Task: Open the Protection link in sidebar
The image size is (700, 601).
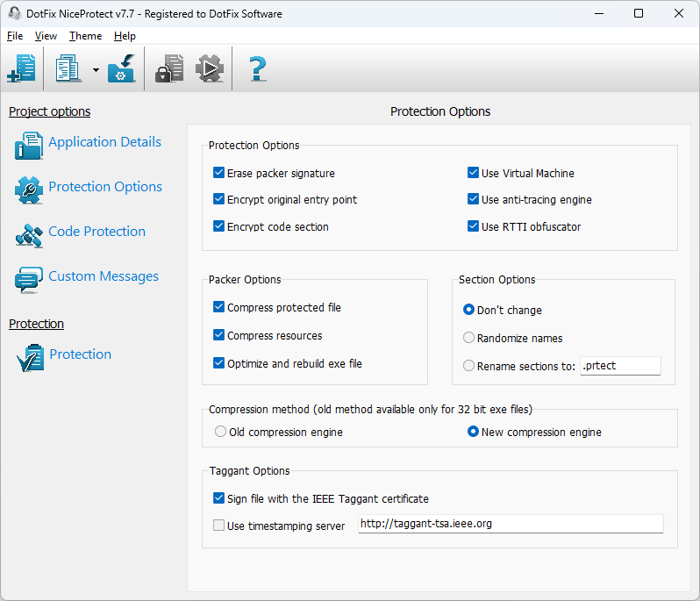Action: point(81,354)
